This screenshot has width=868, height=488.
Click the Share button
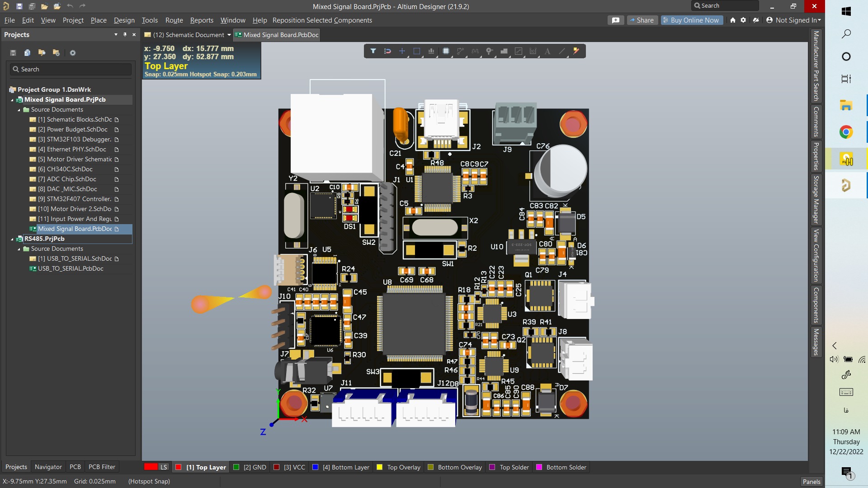[642, 20]
